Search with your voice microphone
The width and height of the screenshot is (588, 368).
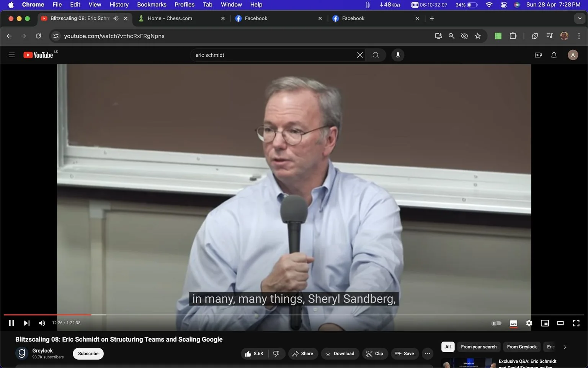point(398,55)
